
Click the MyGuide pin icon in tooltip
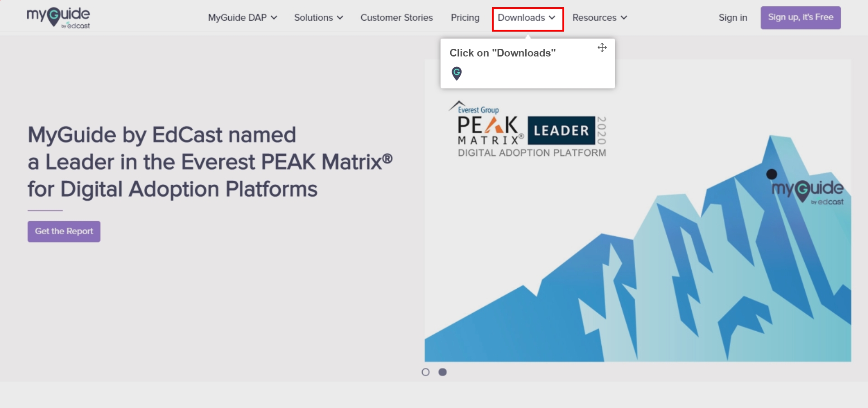click(x=457, y=73)
